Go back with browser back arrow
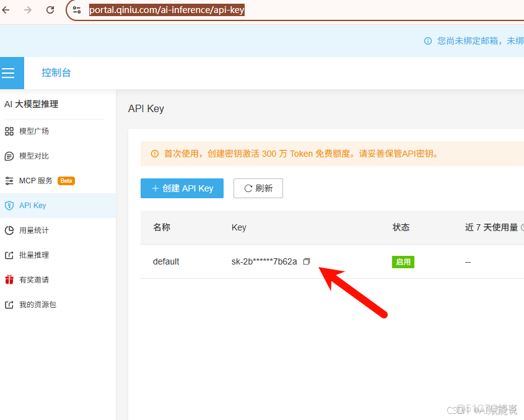 point(6,10)
